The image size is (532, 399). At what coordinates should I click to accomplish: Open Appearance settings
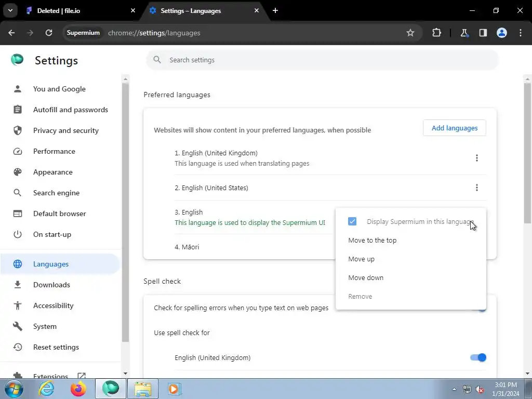(x=59, y=172)
